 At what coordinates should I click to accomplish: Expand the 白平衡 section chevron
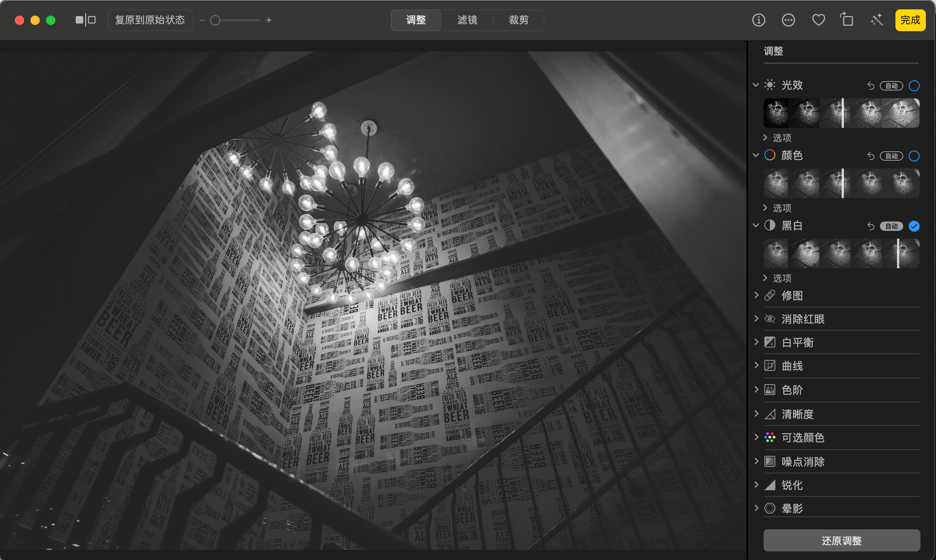(756, 342)
